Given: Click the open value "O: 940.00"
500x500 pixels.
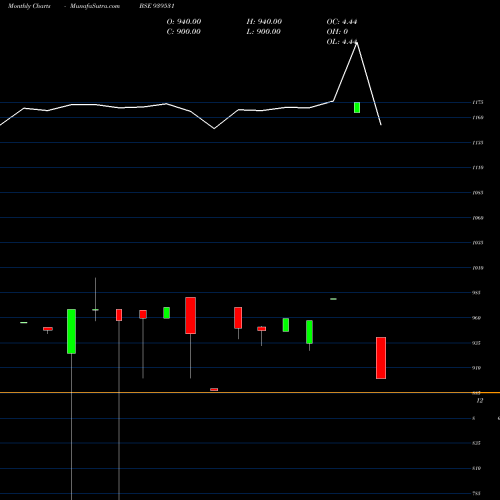Looking at the screenshot, I should 184,22.
